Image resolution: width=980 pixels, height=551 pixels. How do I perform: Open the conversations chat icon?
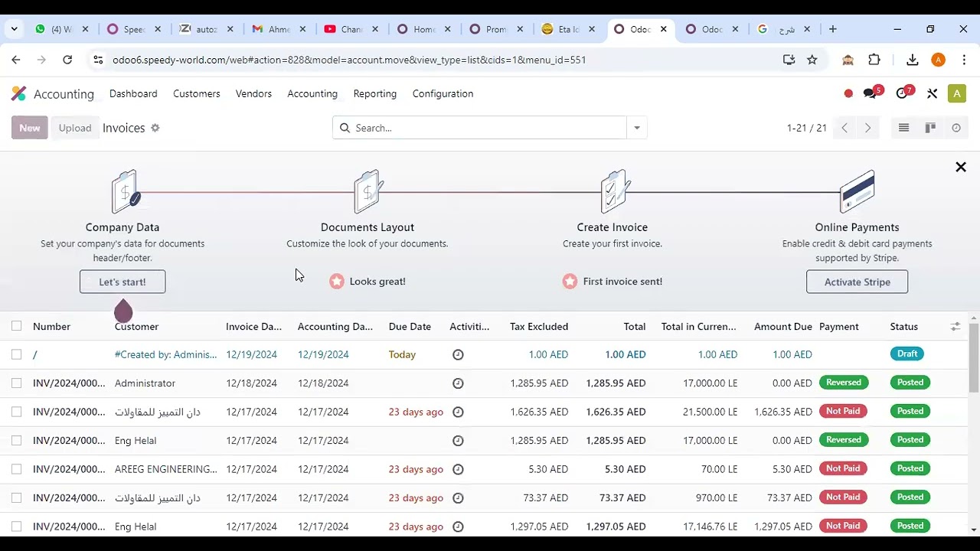pos(870,93)
